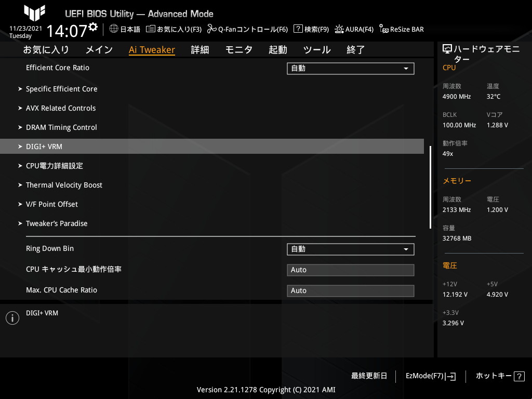Click the Q-Fan control fan icon

coord(212,29)
